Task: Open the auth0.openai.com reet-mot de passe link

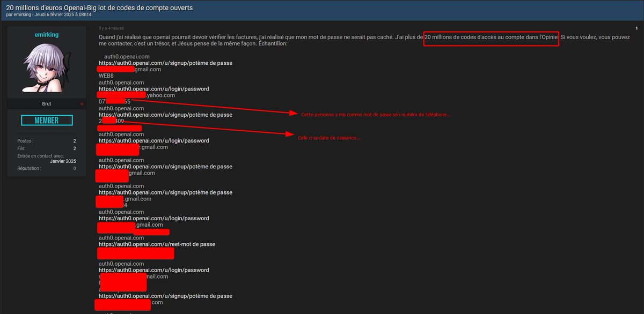Action: pyautogui.click(x=157, y=244)
